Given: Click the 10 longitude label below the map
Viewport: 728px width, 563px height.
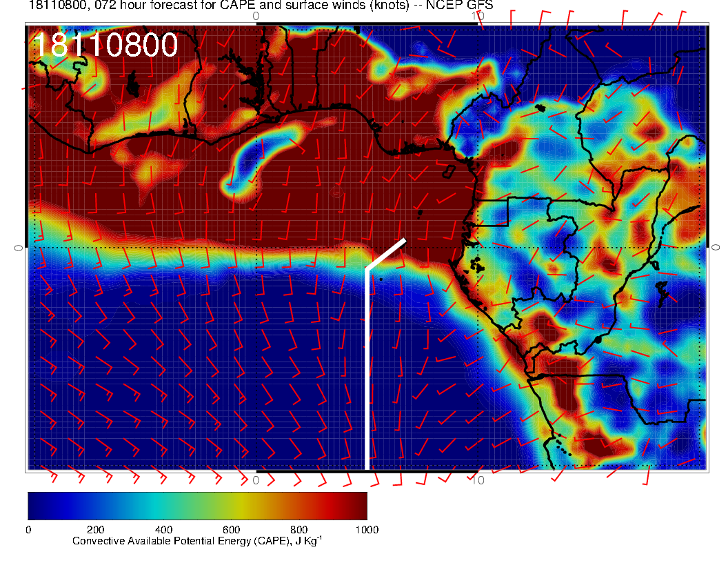Looking at the screenshot, I should click(481, 480).
